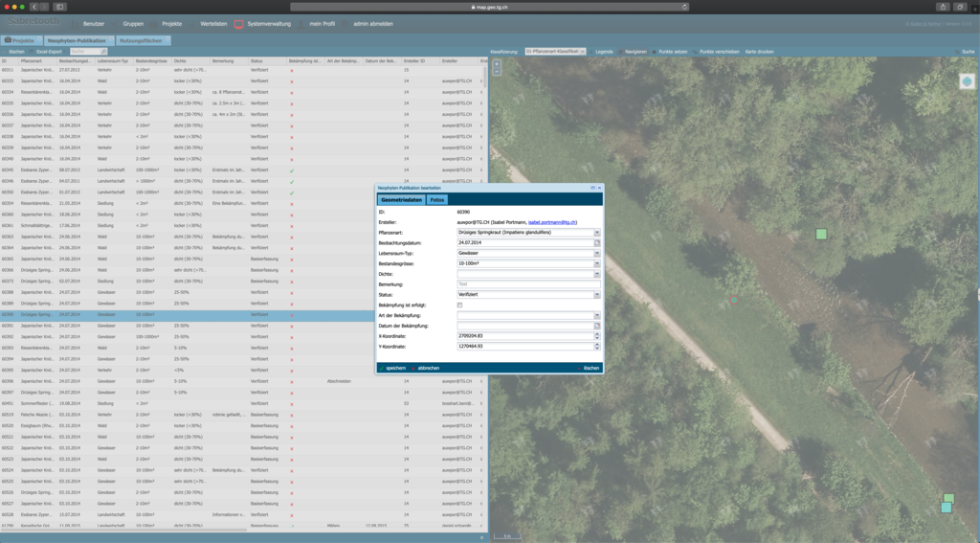Focus the table Suche field

click(85, 52)
